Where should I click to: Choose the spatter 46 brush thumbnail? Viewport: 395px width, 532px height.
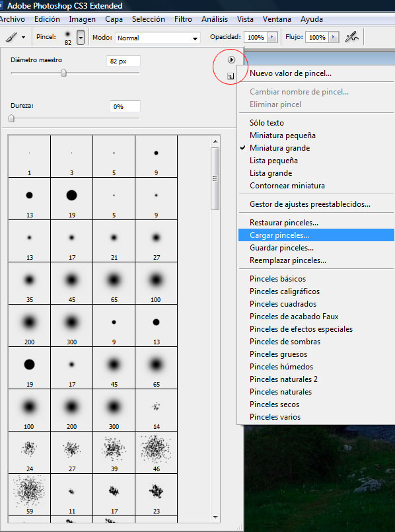157,453
